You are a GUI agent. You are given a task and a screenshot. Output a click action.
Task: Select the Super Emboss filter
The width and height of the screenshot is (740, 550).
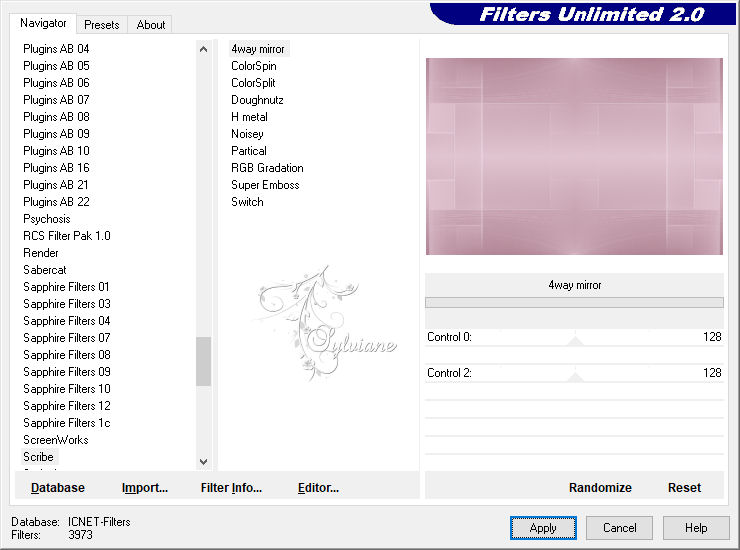265,185
